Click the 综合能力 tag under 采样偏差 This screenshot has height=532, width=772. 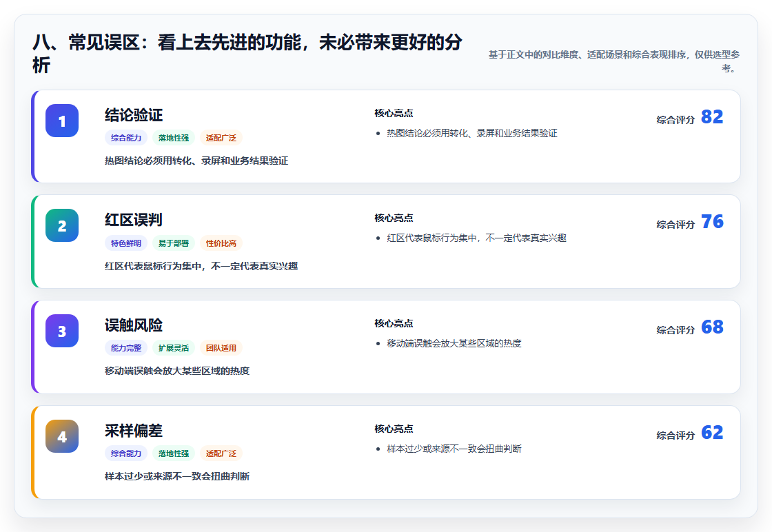(126, 453)
